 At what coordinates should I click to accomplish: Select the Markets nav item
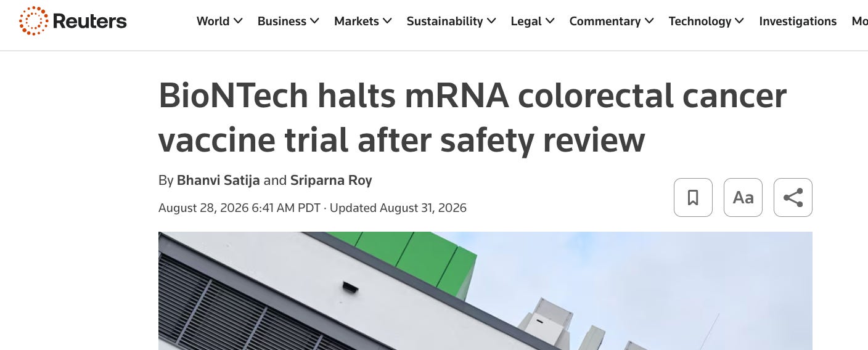tap(356, 21)
